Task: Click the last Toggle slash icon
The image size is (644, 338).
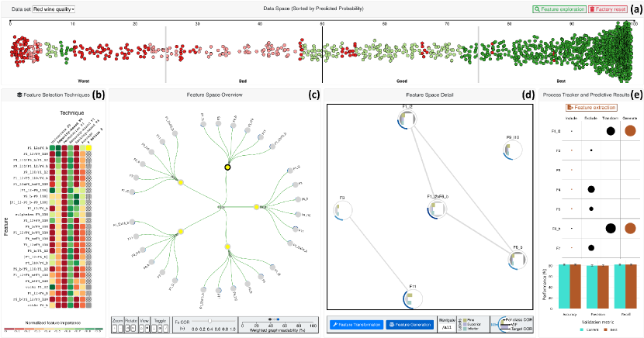Action: pos(165,329)
